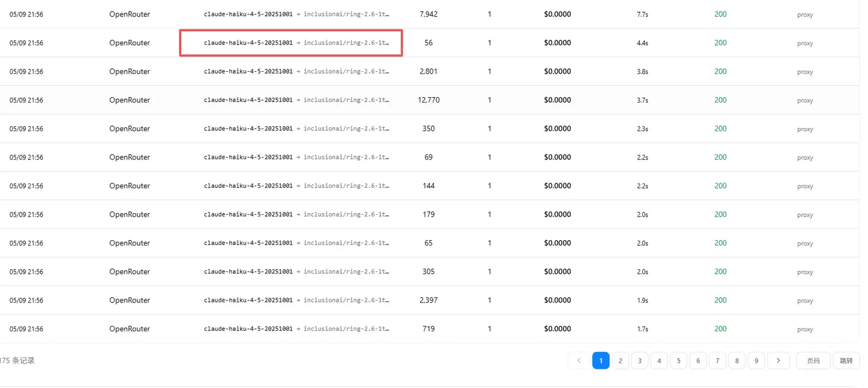Select the 56 token count cell
This screenshot has width=868, height=388.
429,43
